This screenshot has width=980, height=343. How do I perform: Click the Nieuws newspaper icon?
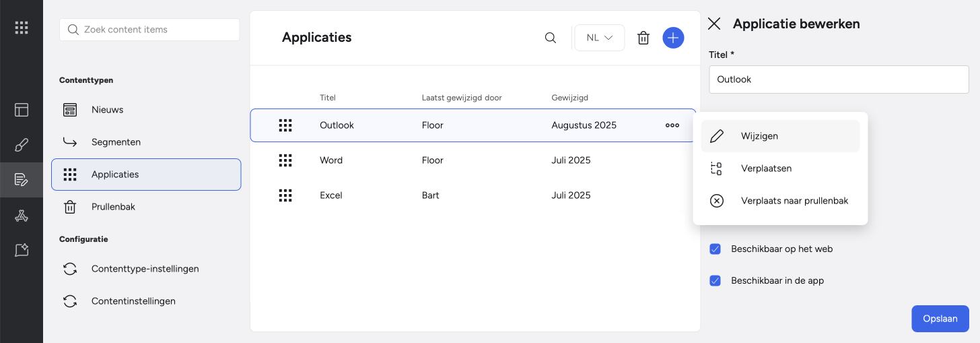click(70, 110)
